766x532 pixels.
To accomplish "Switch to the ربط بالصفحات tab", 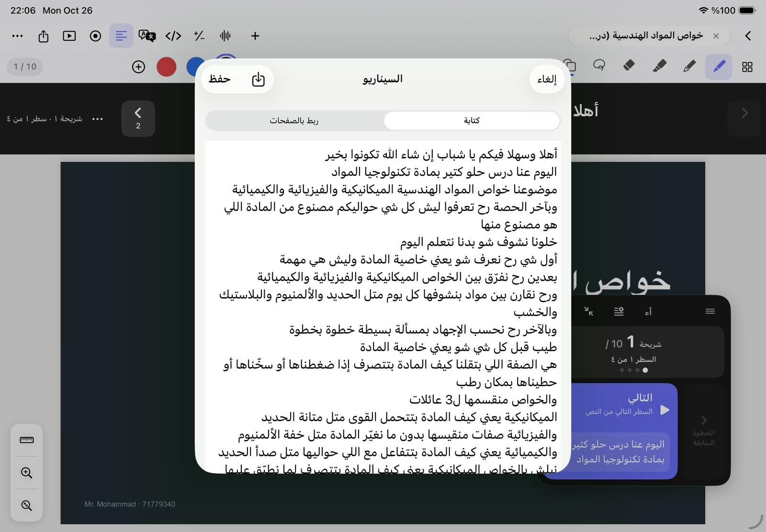I will point(294,121).
